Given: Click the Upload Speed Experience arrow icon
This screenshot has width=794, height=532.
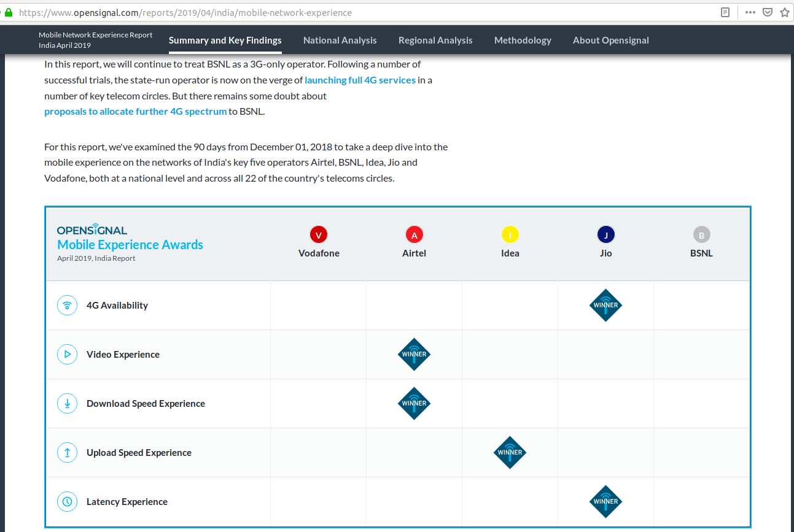Looking at the screenshot, I should pos(67,453).
